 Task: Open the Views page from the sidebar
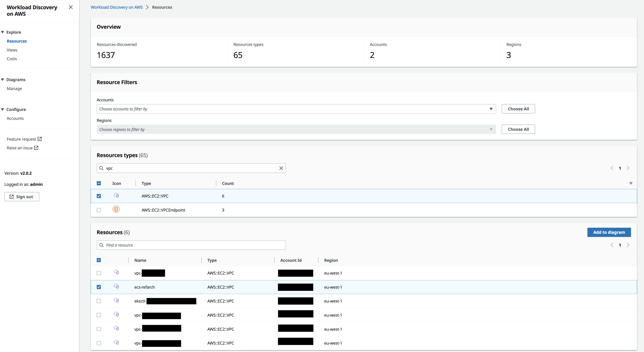click(12, 50)
